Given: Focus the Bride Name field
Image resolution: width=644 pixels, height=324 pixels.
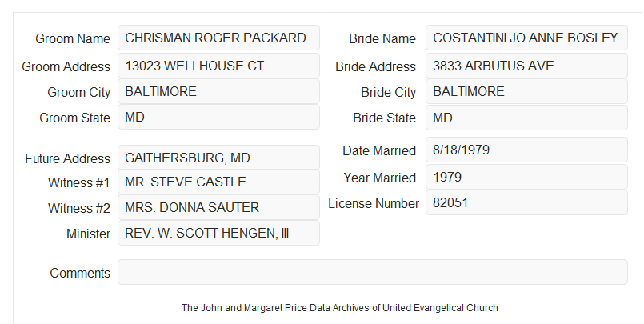Looking at the screenshot, I should [526, 38].
